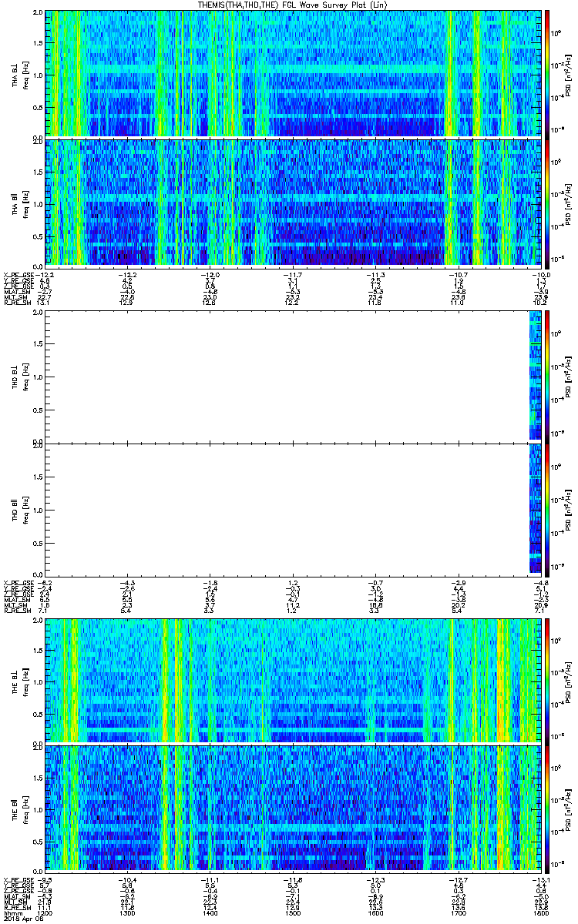
Task: Click the THE B∥ PSD color bar
Action: pos(549,808)
